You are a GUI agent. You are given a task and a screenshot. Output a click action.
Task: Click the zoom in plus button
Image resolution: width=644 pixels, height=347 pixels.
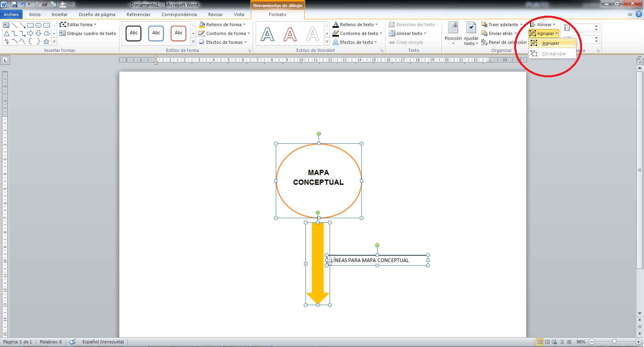coord(638,342)
